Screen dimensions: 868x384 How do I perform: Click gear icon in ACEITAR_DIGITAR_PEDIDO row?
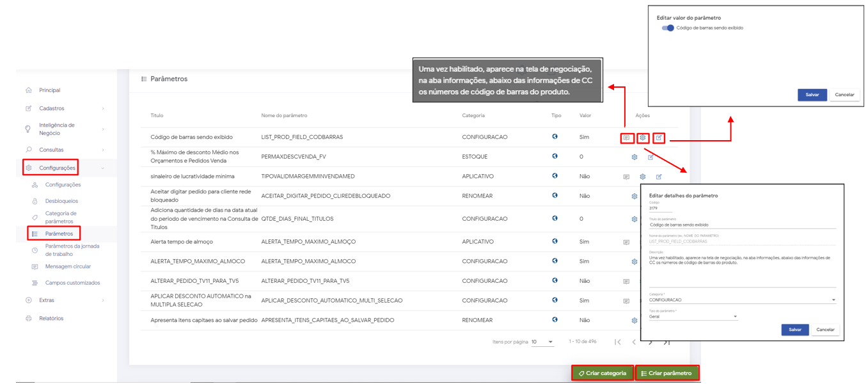pos(635,196)
